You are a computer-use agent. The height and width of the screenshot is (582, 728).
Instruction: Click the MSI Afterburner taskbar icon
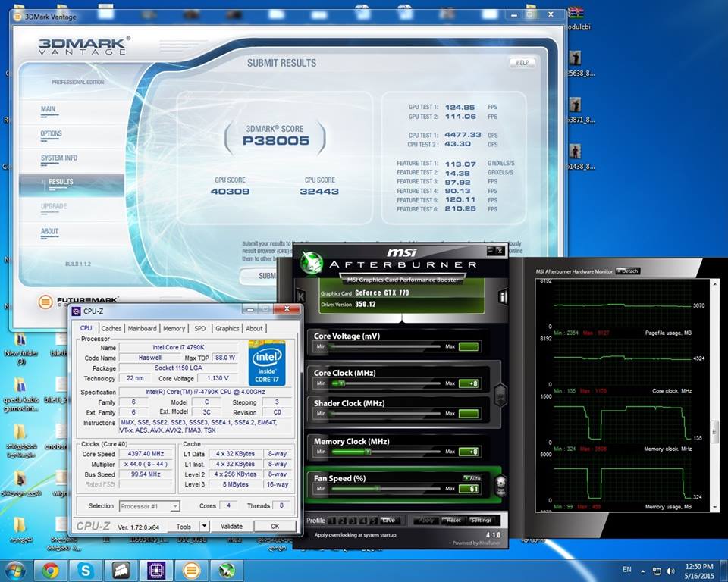pos(226,570)
